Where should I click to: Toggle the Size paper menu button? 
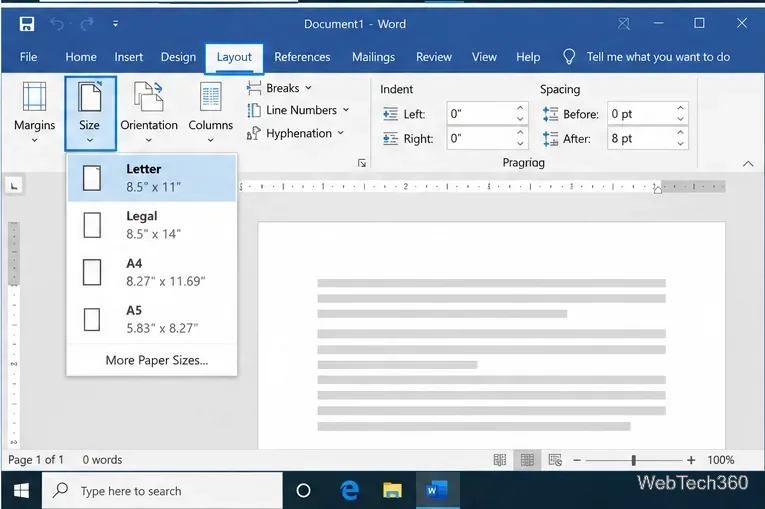90,113
